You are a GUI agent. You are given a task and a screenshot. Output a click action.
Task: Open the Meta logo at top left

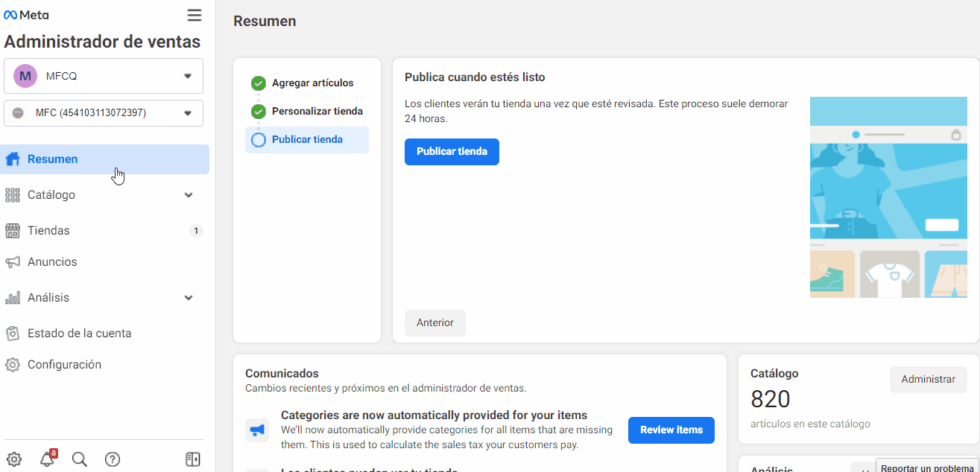tap(25, 14)
